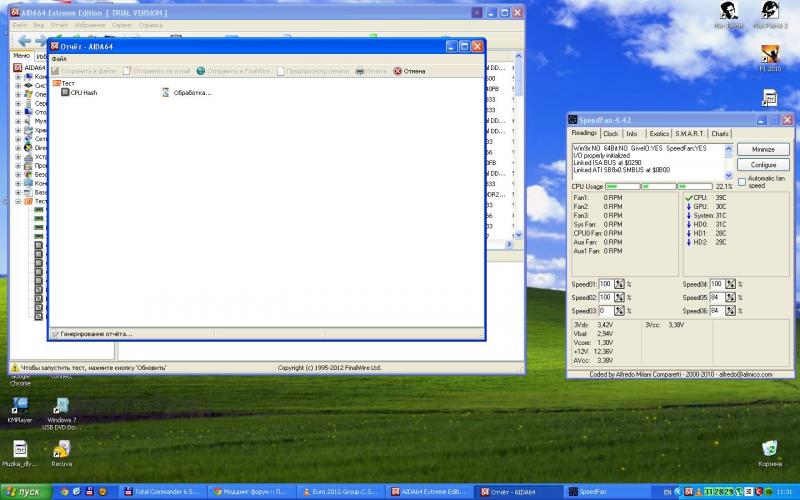
Task: Open the Справка menu in AIDA64 main window
Action: 150,25
